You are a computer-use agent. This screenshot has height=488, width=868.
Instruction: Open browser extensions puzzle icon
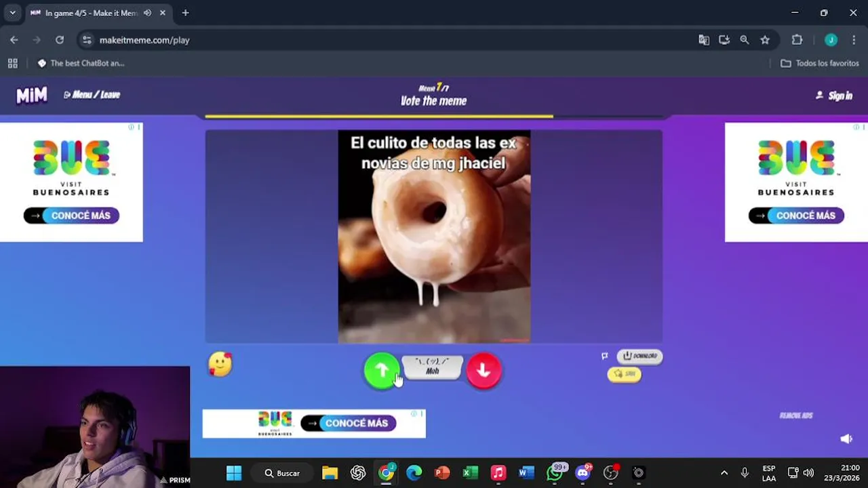tap(797, 40)
